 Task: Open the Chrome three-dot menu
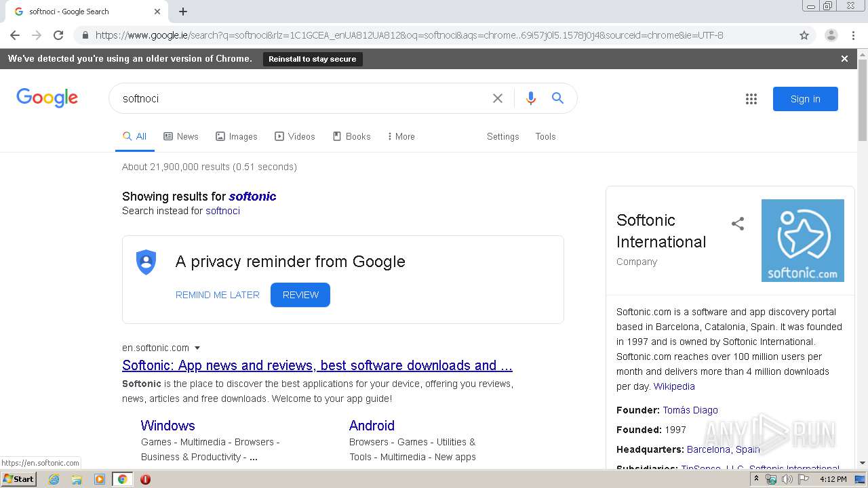tap(853, 35)
